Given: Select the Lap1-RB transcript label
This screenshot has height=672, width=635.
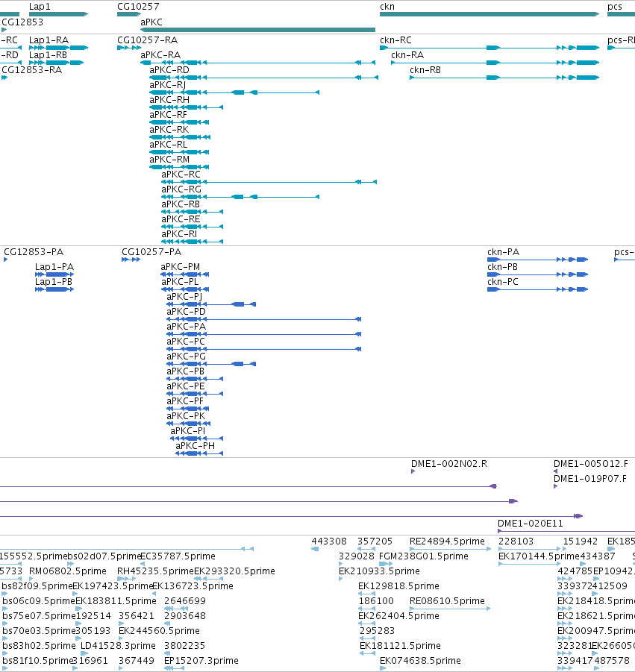Looking at the screenshot, I should point(48,55).
